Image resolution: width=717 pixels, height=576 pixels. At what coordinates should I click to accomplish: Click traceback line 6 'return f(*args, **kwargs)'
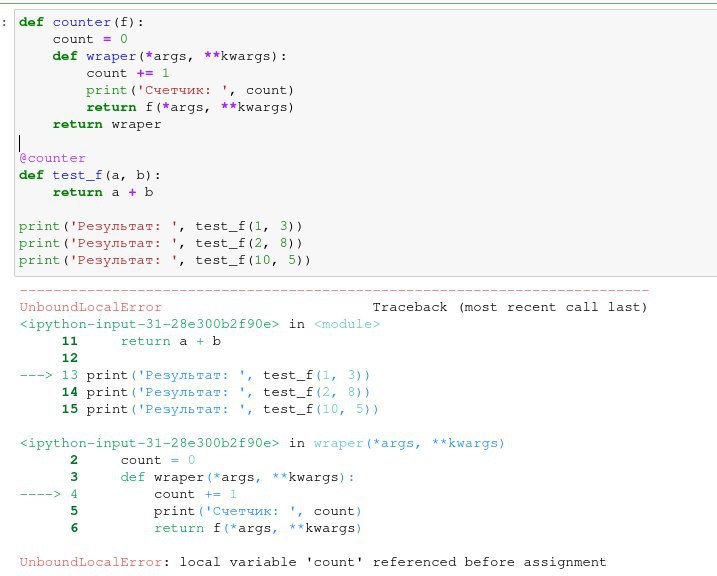(216, 528)
